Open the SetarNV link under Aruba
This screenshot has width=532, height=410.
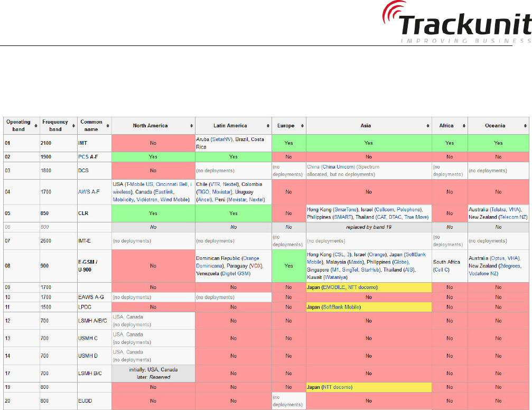[x=221, y=139]
